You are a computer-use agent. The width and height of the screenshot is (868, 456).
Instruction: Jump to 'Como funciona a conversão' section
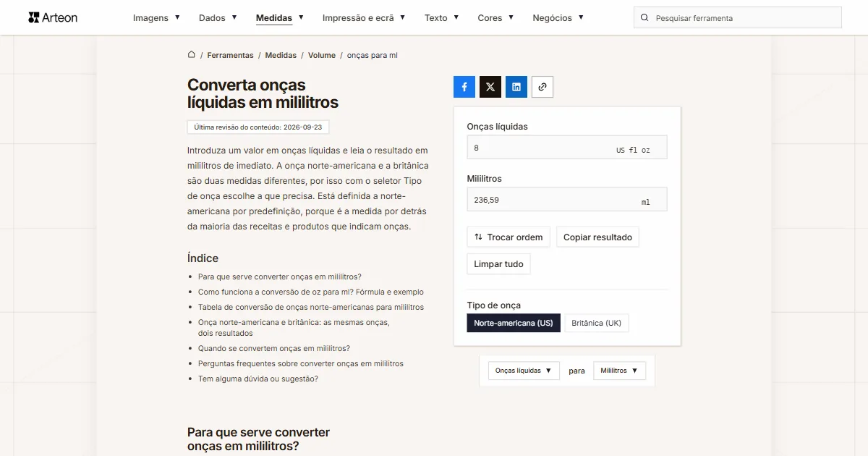pyautogui.click(x=311, y=292)
